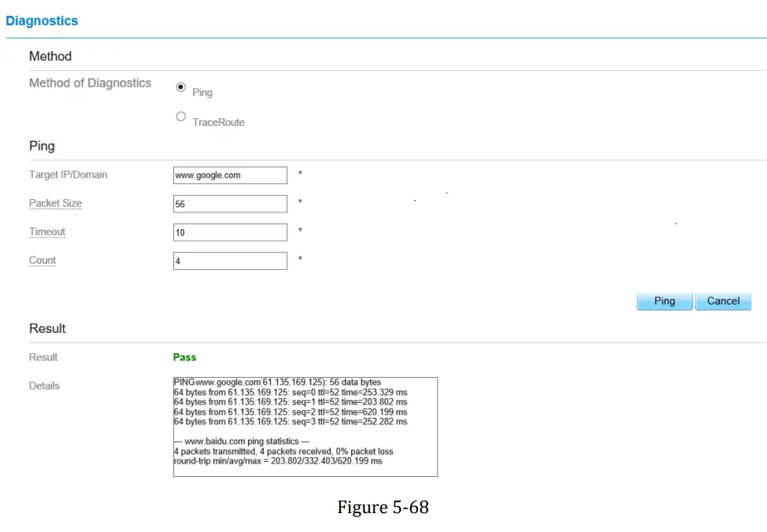This screenshot has width=767, height=532.
Task: Click the Packet Size label
Action: [x=55, y=203]
